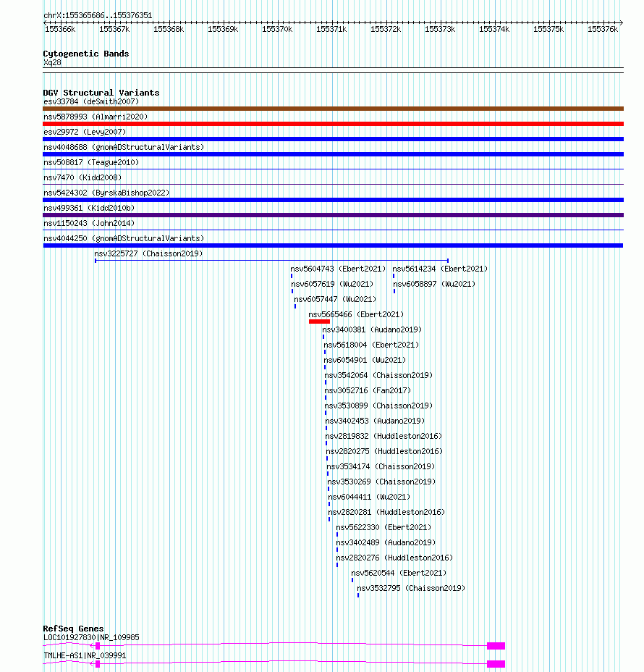Select the red nsv5878993 Almarri2020 variant bar
The width and height of the screenshot is (644, 672).
(333, 124)
